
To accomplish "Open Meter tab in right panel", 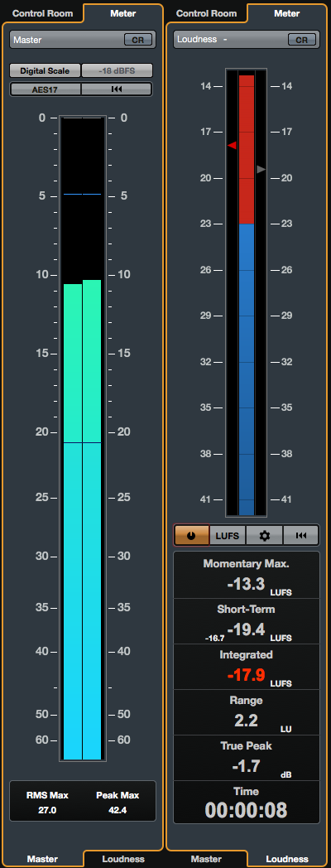I will pyautogui.click(x=286, y=12).
